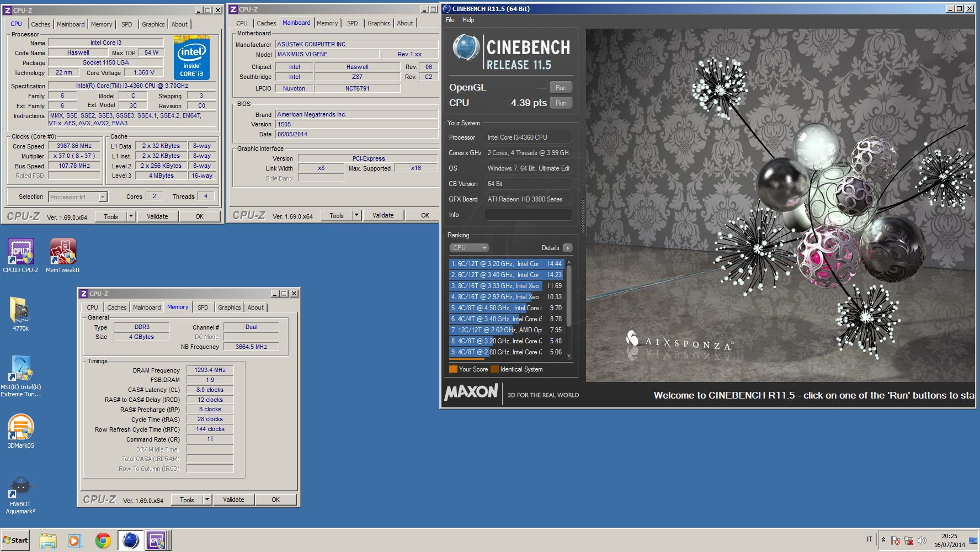The image size is (980, 552).
Task: Open the SPD tab in the first CPU-Z window
Action: [127, 24]
